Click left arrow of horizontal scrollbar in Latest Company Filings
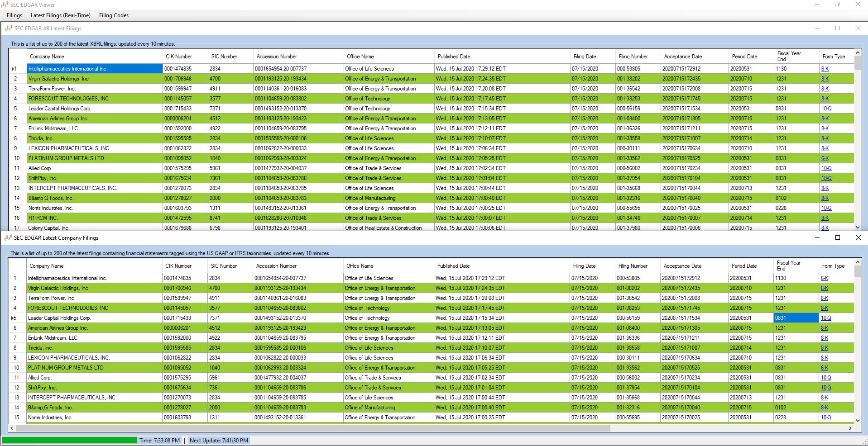The height and width of the screenshot is (446, 868). [x=12, y=428]
